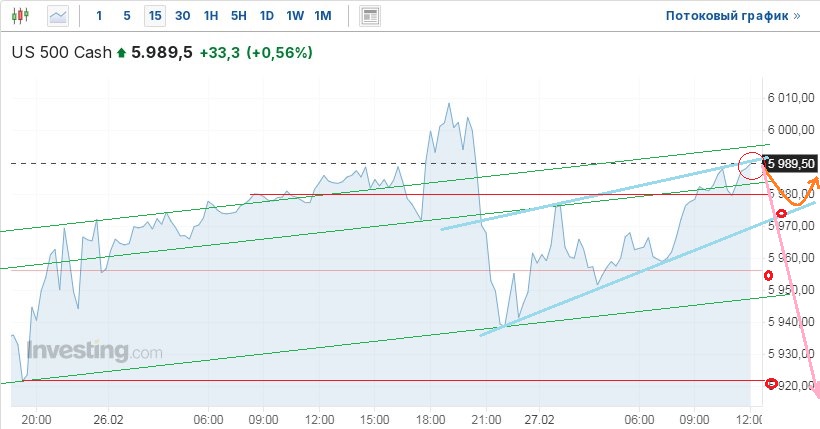The image size is (820, 429).
Task: Click the green up-arrow price indicator
Action: coord(122,53)
